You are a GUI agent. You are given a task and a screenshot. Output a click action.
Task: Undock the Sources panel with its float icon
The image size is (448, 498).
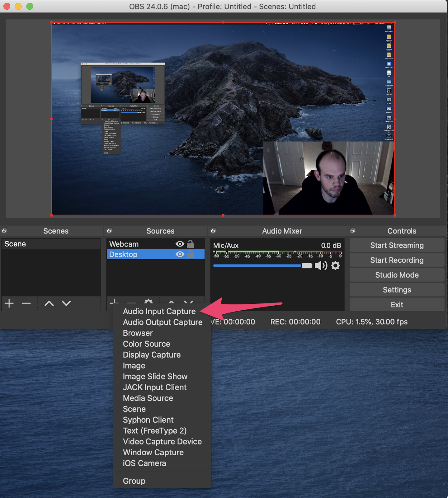coord(109,231)
